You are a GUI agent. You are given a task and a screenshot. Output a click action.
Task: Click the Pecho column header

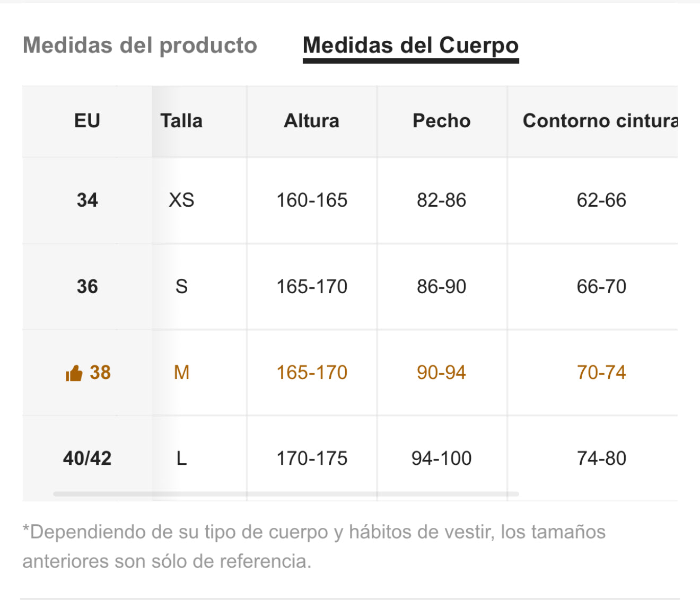click(442, 121)
